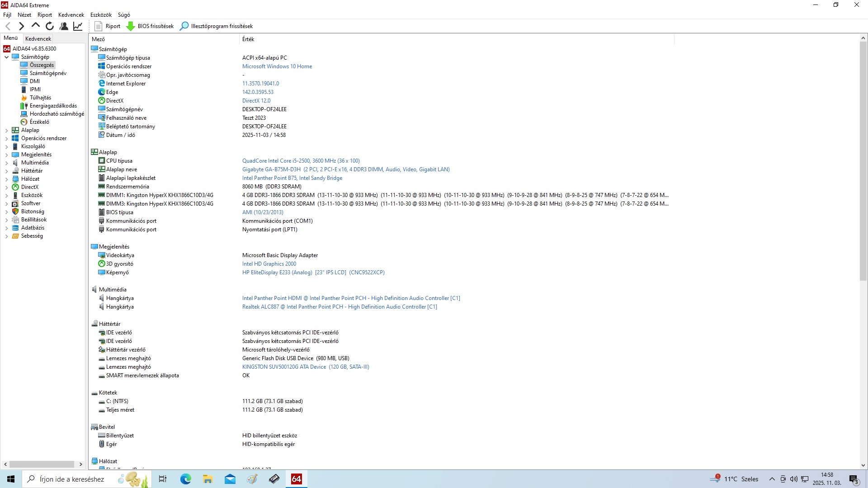
Task: Click the go Up level arrow icon
Action: click(x=35, y=26)
